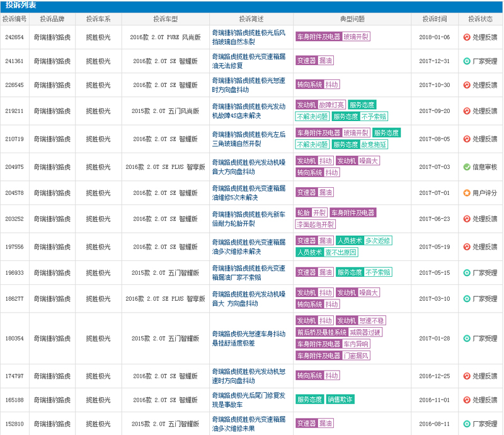The image size is (504, 435).
Task: Click the red status icon for complaint 210719
Action: (x=467, y=139)
